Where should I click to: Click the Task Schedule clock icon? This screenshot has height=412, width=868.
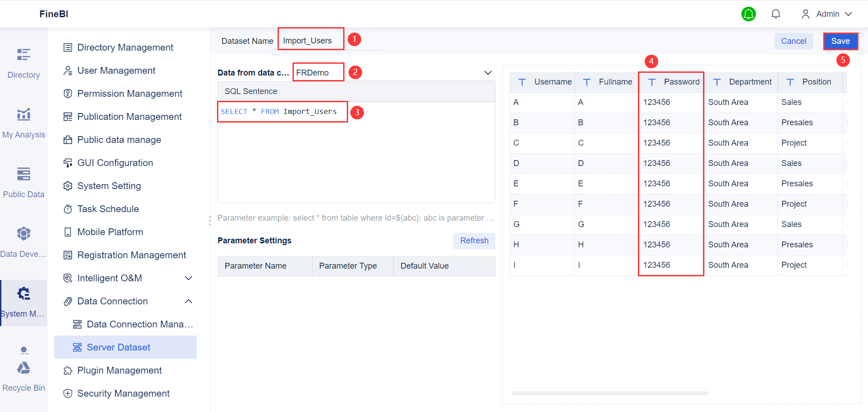[x=68, y=209]
